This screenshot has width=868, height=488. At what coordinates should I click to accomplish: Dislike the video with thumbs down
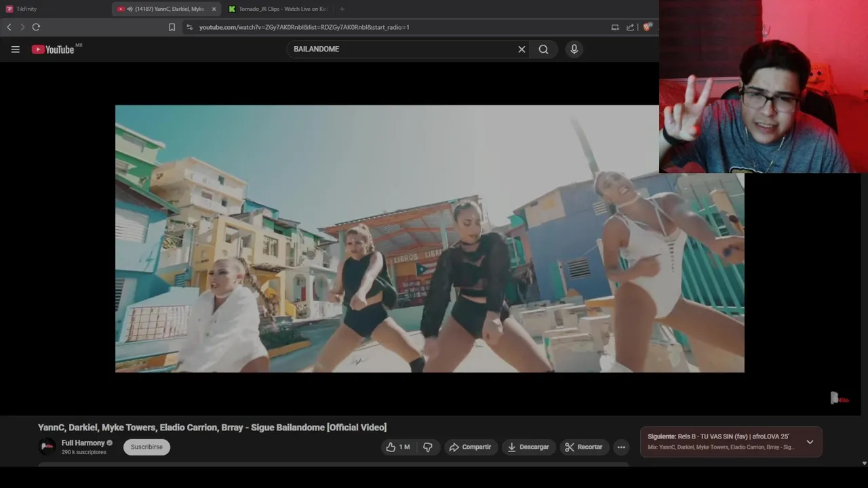[428, 447]
